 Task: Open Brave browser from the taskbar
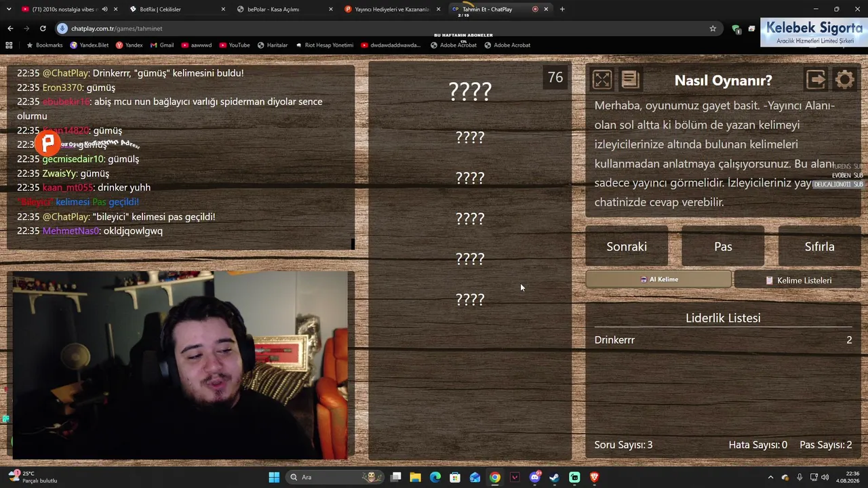click(595, 477)
